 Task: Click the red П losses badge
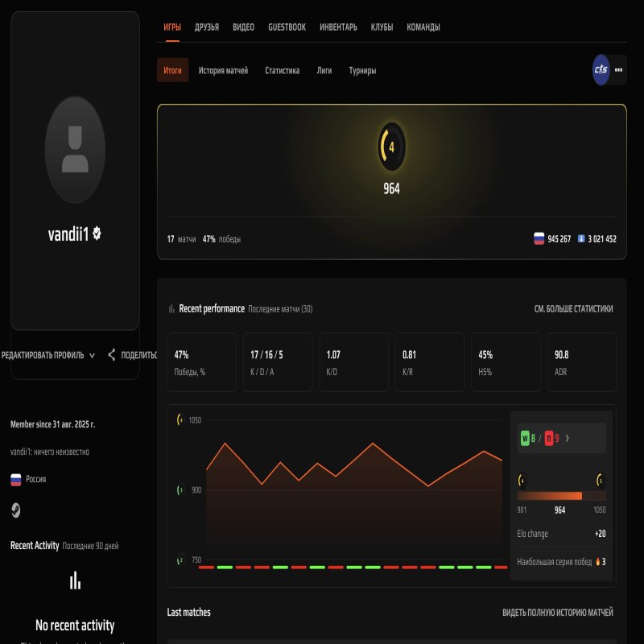[x=549, y=438]
